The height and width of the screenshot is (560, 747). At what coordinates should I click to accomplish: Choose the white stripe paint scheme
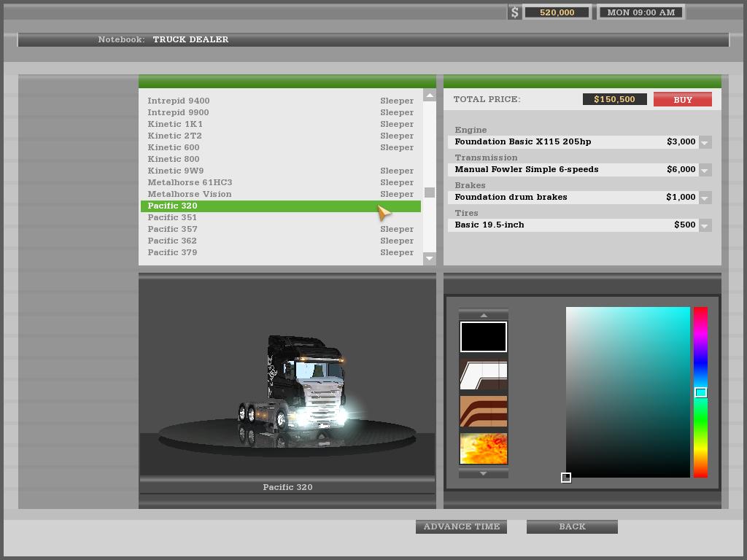tap(483, 375)
